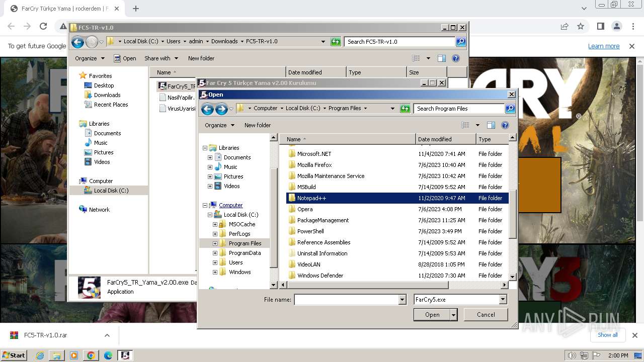
Task: Open the view options arrow in Open dialog
Action: 477,125
